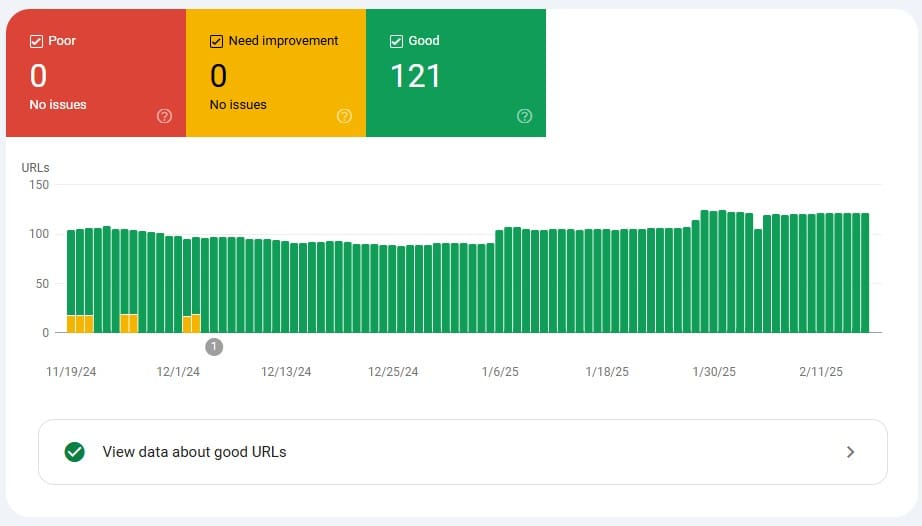The width and height of the screenshot is (922, 526).
Task: Click the chevron arrow on good URLs row
Action: 850,452
